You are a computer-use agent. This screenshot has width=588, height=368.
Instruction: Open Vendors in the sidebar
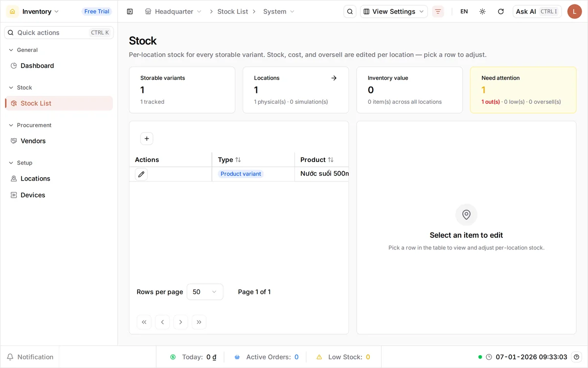pos(59,141)
